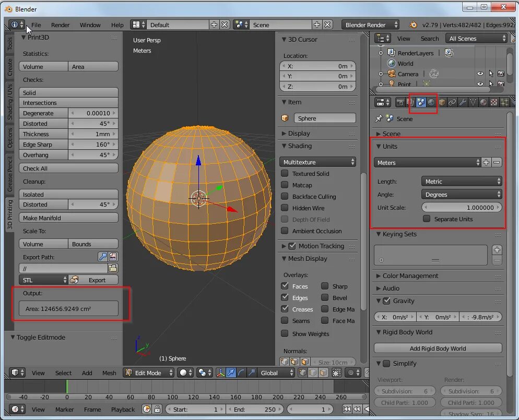
Task: Click the Export button
Action: (x=93, y=280)
